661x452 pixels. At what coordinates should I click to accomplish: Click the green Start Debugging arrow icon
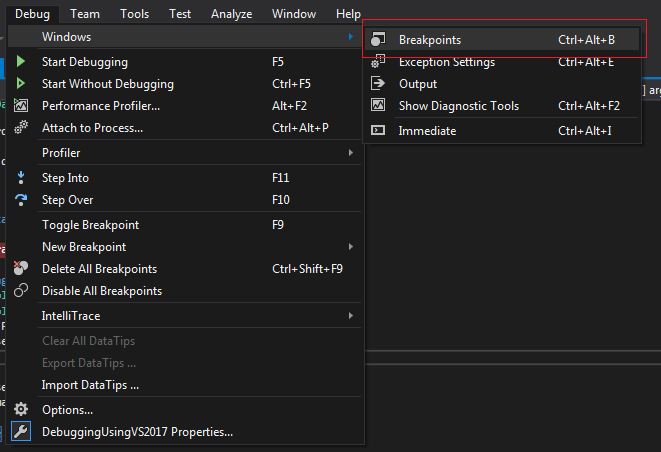(21, 62)
